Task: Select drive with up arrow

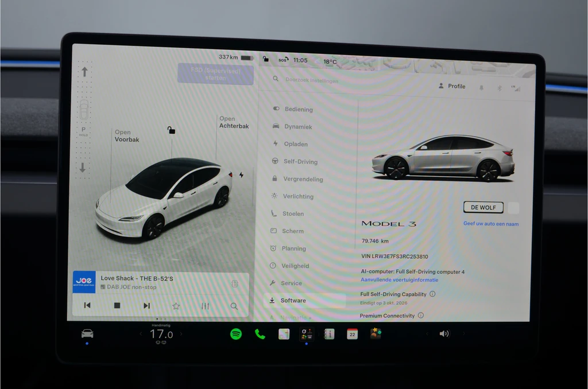Action: tap(84, 72)
